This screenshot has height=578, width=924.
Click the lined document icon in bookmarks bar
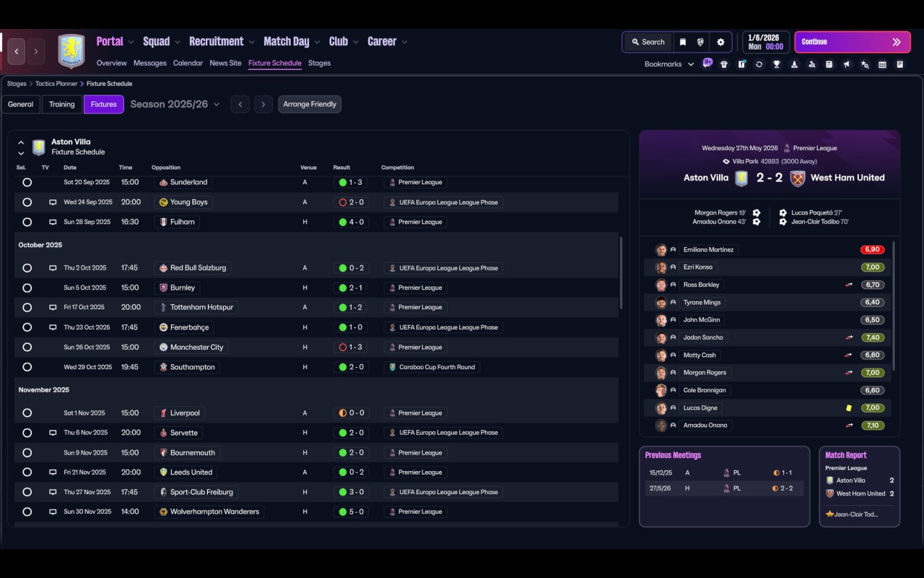click(829, 64)
